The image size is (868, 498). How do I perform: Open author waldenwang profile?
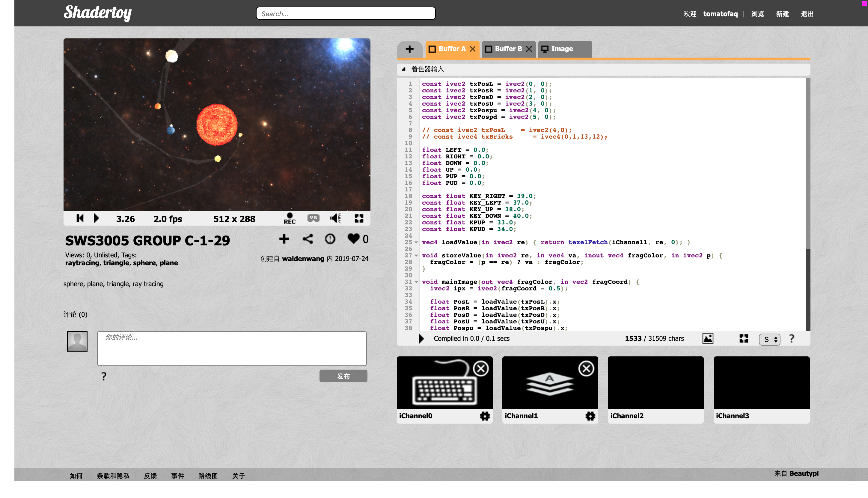(303, 259)
